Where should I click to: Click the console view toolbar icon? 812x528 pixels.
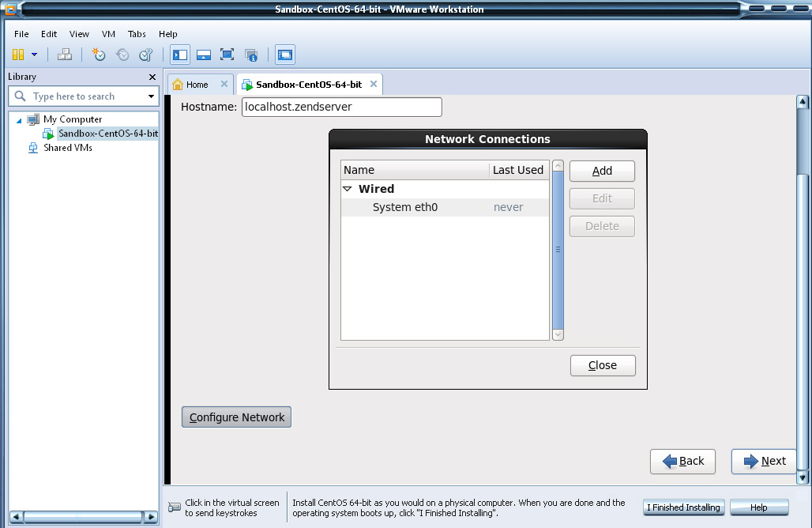(285, 55)
